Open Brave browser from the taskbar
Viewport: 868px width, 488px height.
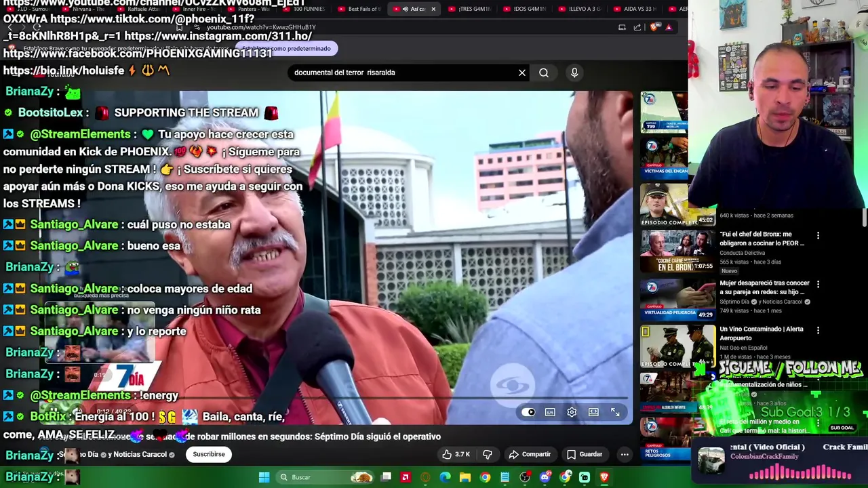coord(604,477)
